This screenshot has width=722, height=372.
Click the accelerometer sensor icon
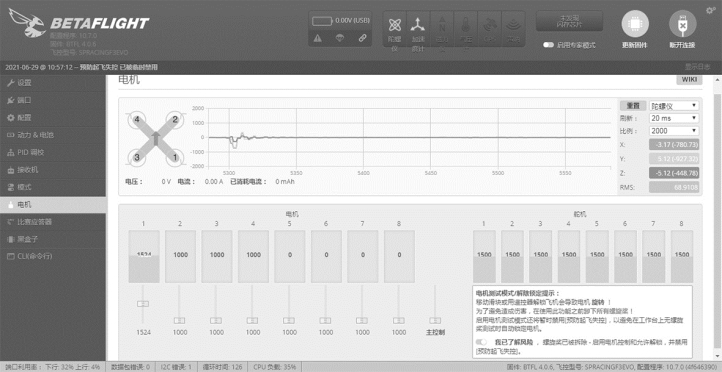418,24
